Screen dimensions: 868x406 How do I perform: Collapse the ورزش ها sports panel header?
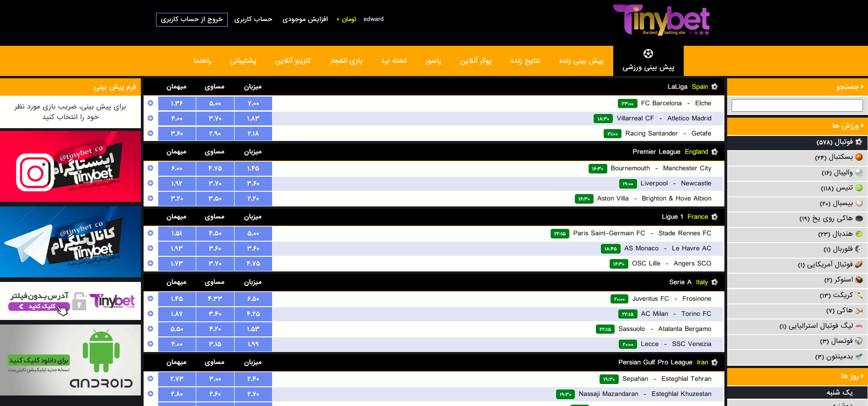[797, 125]
